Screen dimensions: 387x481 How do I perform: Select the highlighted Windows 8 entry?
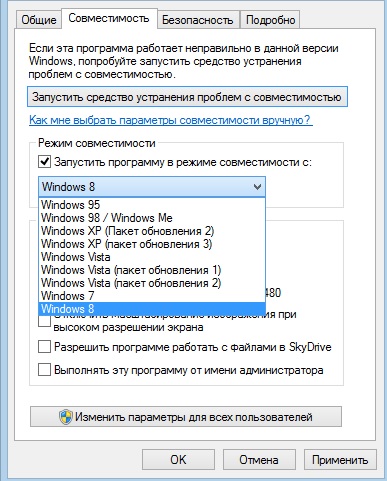point(152,309)
